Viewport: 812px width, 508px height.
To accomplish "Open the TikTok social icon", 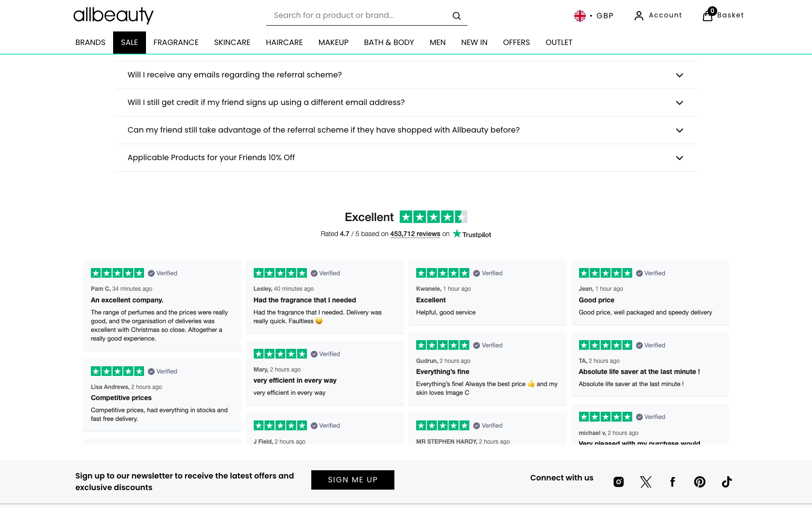I will click(727, 482).
